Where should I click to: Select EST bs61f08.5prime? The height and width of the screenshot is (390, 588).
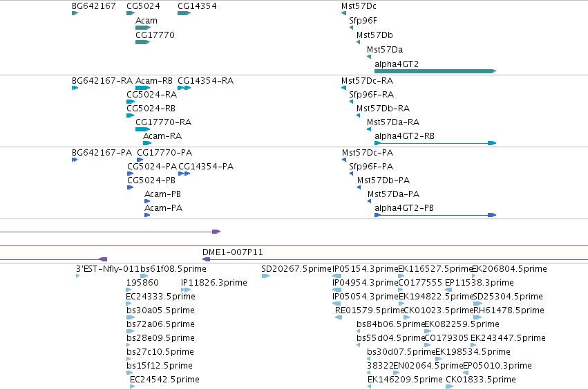173,269
